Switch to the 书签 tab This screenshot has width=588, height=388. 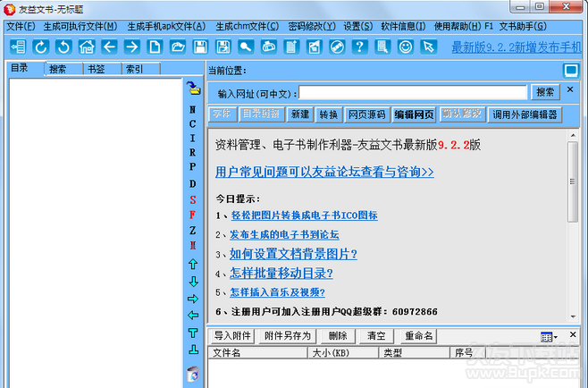click(103, 69)
